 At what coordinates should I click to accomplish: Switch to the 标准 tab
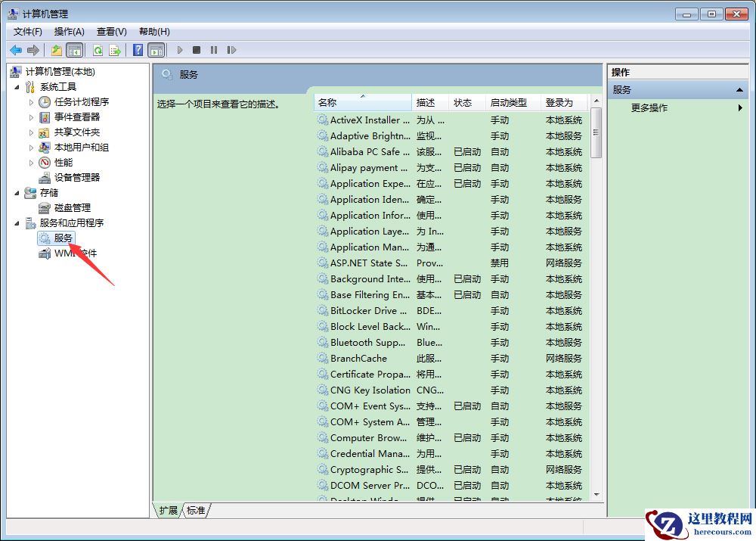tap(195, 511)
